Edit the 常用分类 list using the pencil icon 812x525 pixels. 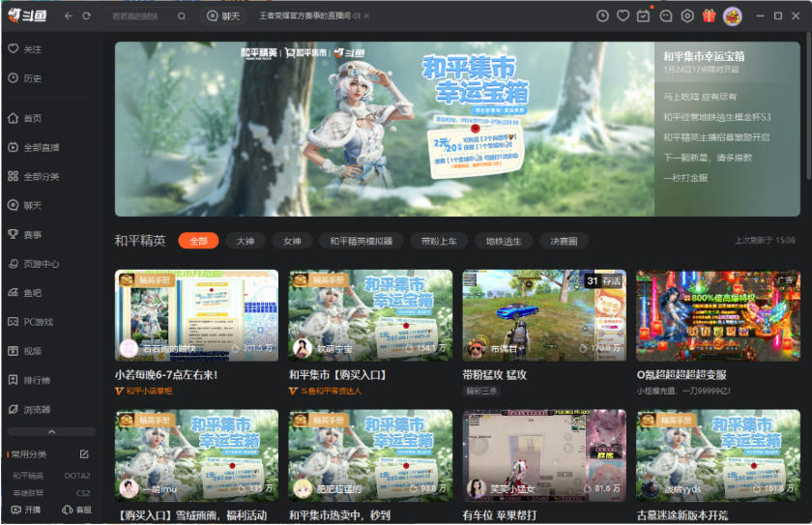(x=84, y=454)
